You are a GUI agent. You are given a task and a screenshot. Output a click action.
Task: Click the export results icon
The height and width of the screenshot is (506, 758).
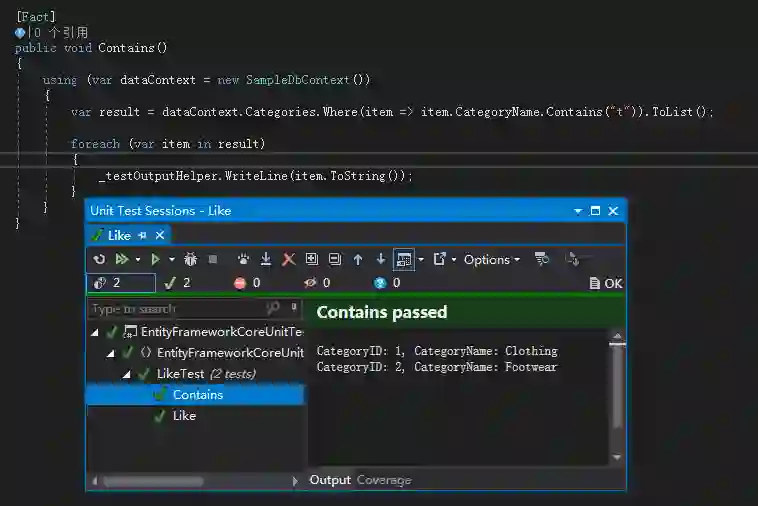point(439,260)
